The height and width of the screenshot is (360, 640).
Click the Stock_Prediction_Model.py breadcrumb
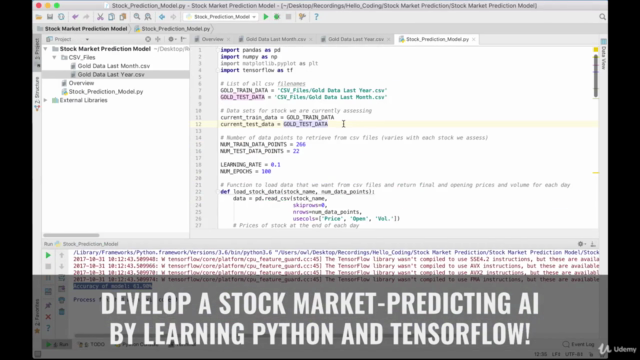[172, 29]
